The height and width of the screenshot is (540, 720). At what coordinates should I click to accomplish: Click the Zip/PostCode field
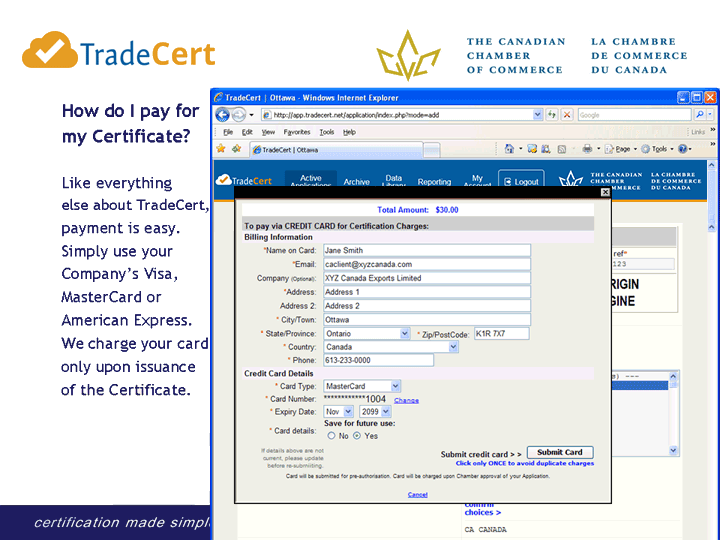point(501,333)
